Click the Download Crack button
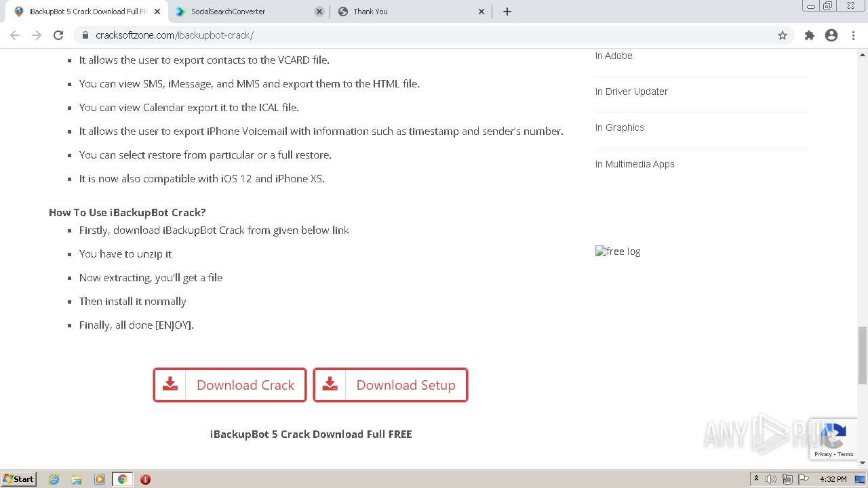 pos(230,385)
